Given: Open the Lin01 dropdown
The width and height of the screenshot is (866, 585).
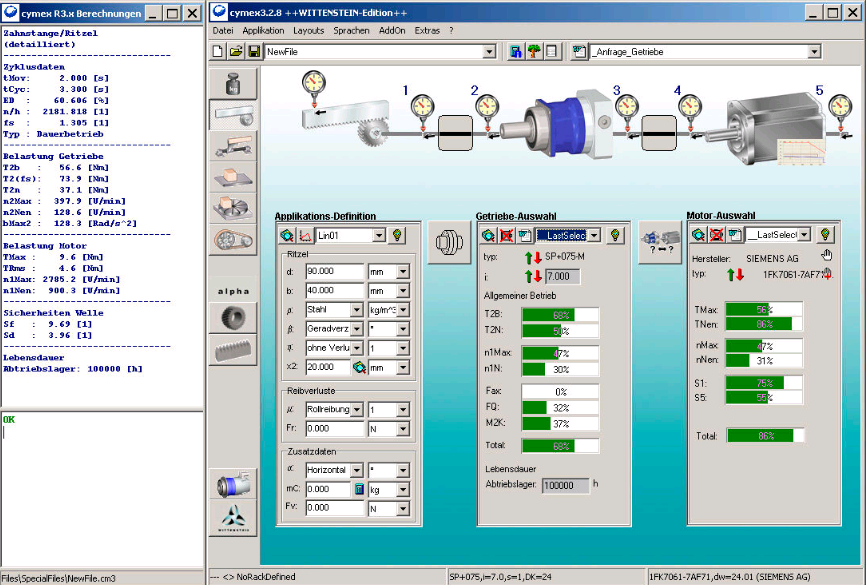Looking at the screenshot, I should (x=377, y=235).
